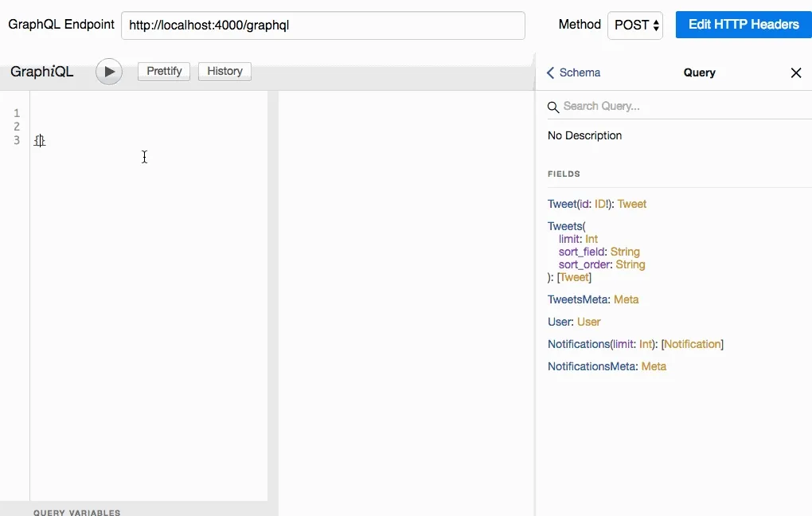Click Edit HTTP Headers
812x516 pixels.
743,25
